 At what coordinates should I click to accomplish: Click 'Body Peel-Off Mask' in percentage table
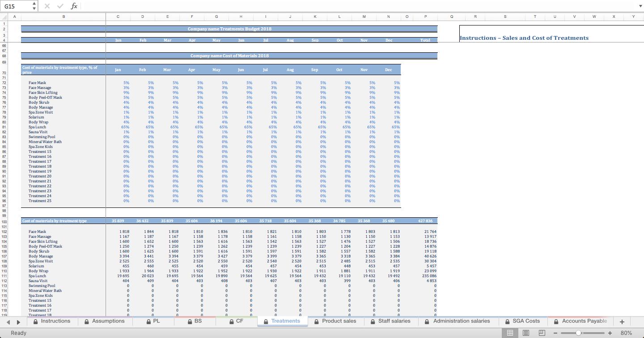pyautogui.click(x=45, y=97)
